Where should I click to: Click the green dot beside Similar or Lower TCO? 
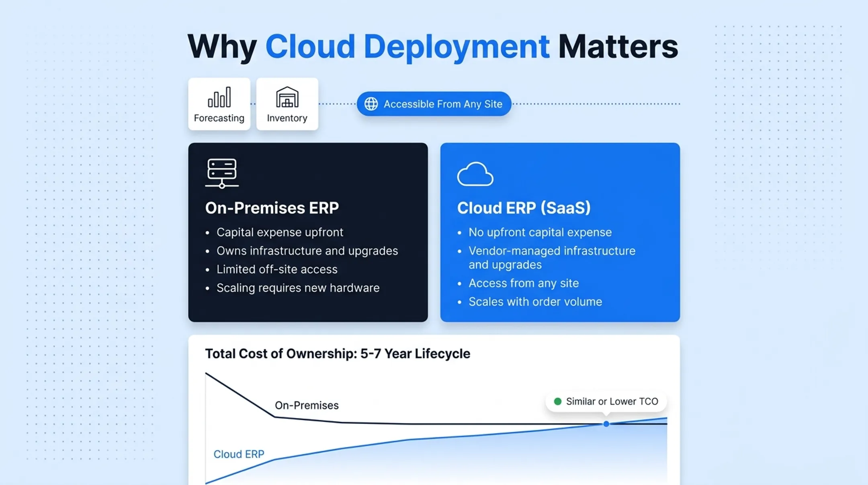pos(557,401)
